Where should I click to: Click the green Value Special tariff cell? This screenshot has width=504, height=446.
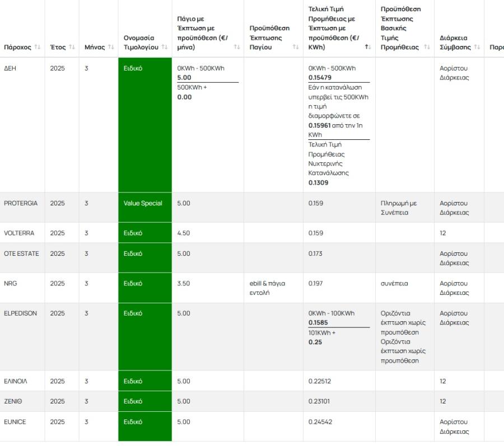(145, 208)
